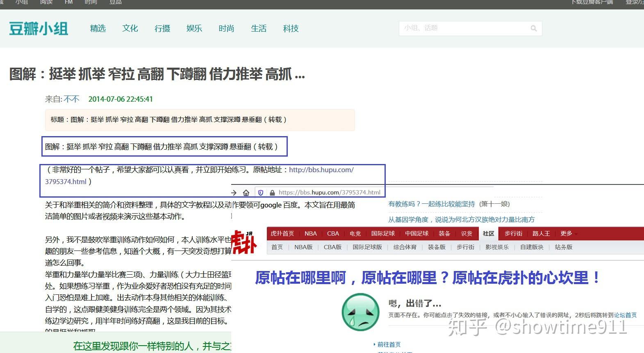Image resolution: width=644 pixels, height=353 pixels.
Task: Click the search magnifier icon in Douban search box
Action: tap(533, 28)
